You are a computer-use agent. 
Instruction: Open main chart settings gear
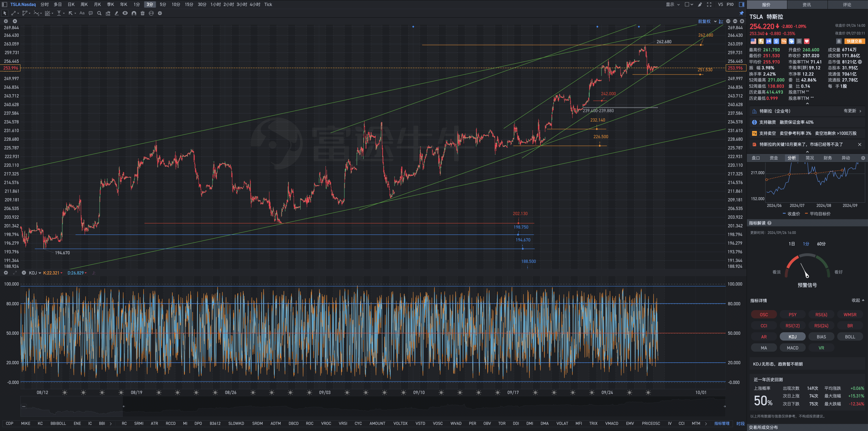click(6, 21)
